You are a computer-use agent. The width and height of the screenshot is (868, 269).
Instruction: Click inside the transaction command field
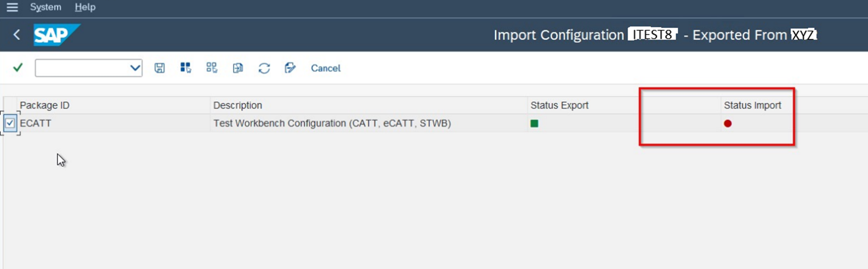tap(81, 68)
